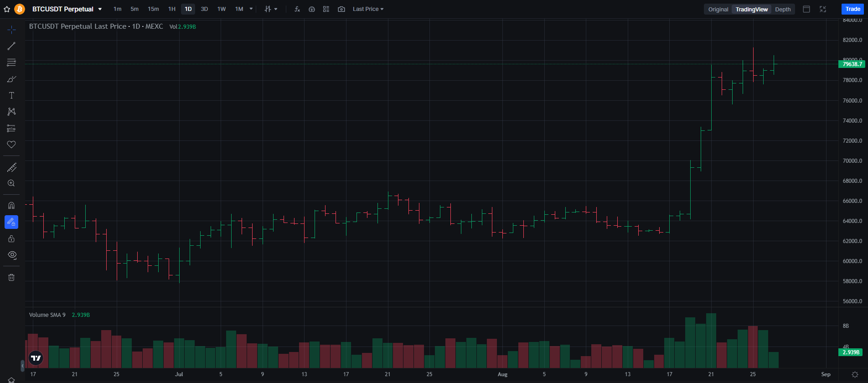
Task: Select the Text annotation tool
Action: click(11, 95)
